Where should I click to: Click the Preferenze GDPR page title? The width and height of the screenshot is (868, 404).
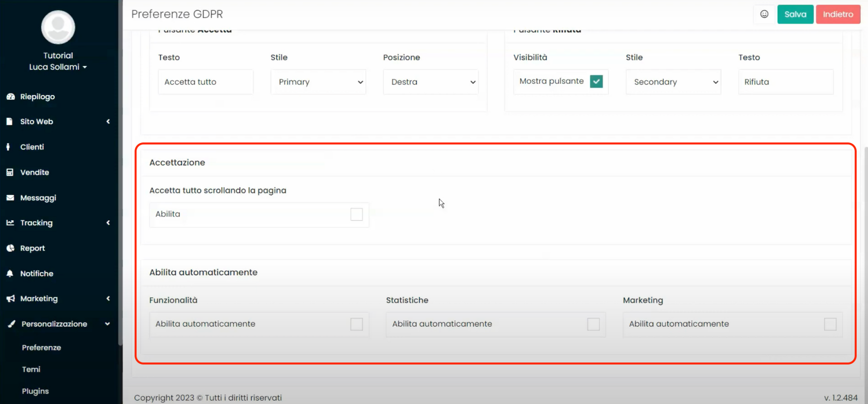pyautogui.click(x=177, y=14)
